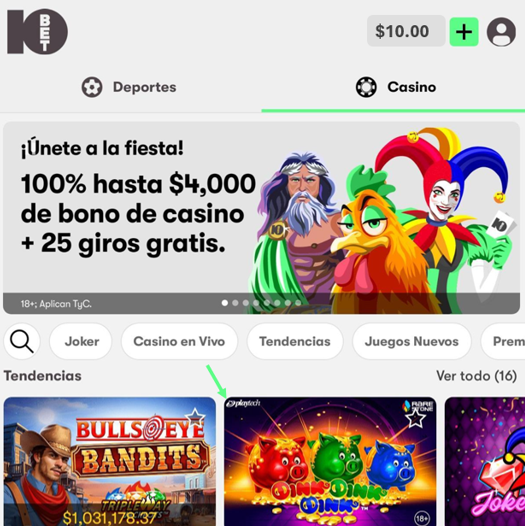The height and width of the screenshot is (526, 525).
Task: Select the Juegos Nuevos chip
Action: click(x=412, y=341)
